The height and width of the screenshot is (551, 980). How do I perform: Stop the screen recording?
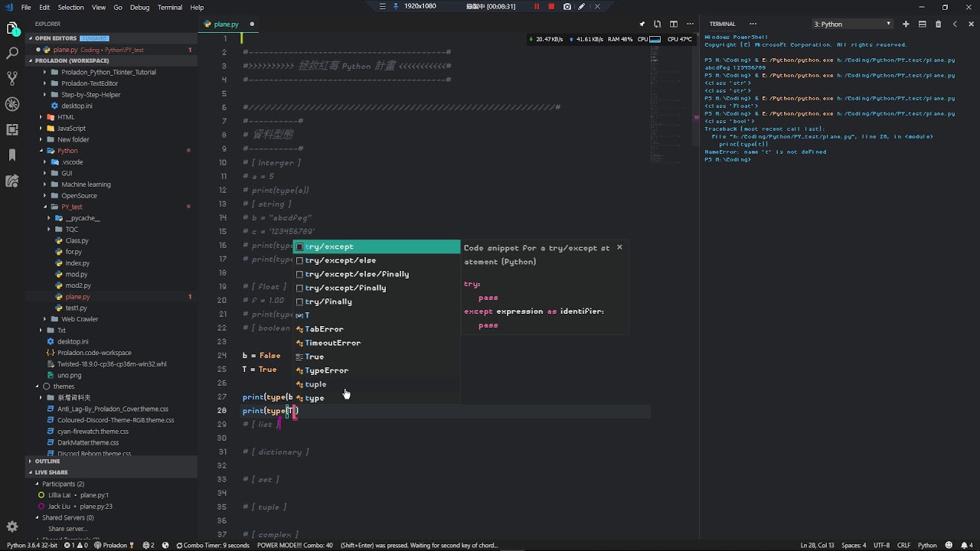point(551,7)
